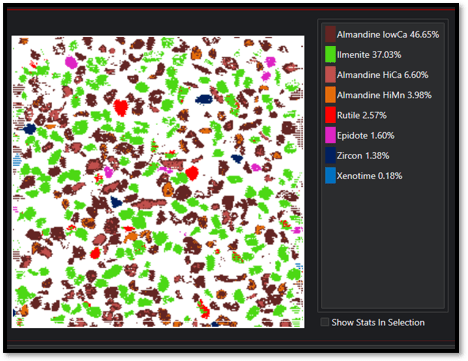Select the Almandine HiCa color swatch

point(330,75)
